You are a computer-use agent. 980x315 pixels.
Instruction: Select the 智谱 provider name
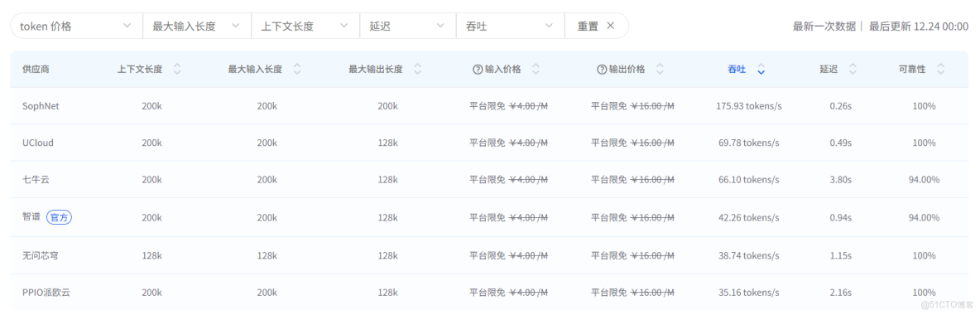point(31,216)
